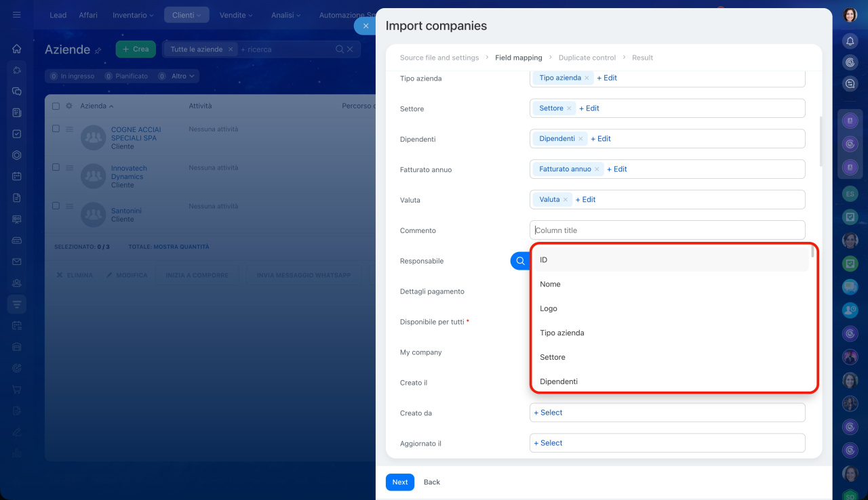Expand the Altro filter dropdown

(x=183, y=77)
